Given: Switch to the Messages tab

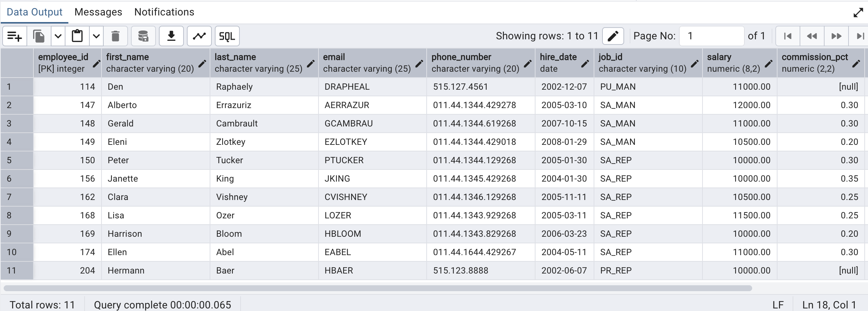Looking at the screenshot, I should [x=98, y=12].
